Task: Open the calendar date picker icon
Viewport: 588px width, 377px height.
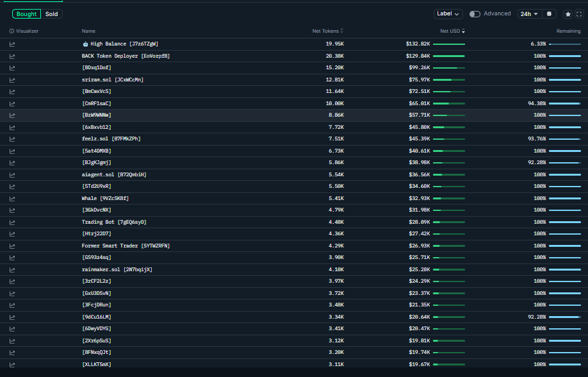Action: (549, 14)
